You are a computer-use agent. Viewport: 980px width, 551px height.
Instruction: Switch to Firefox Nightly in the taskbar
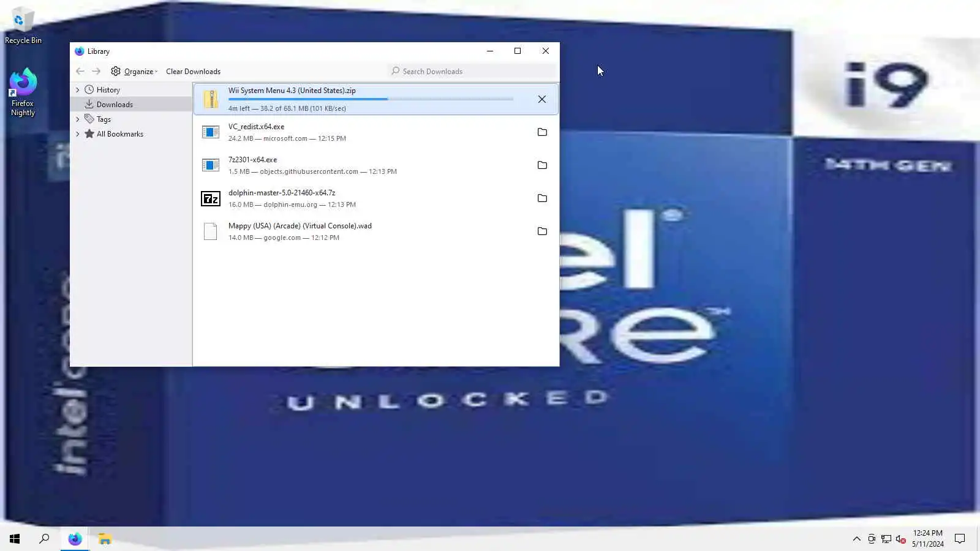coord(75,539)
